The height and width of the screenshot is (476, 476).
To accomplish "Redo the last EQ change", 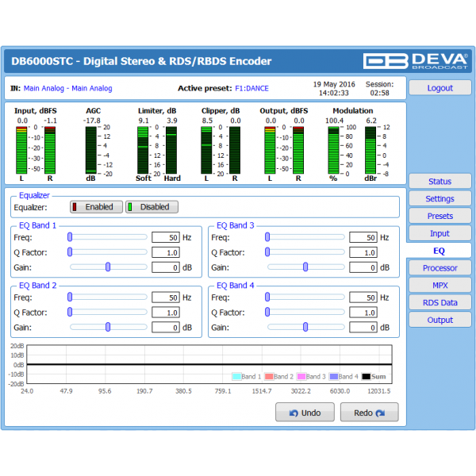I will coord(369,413).
